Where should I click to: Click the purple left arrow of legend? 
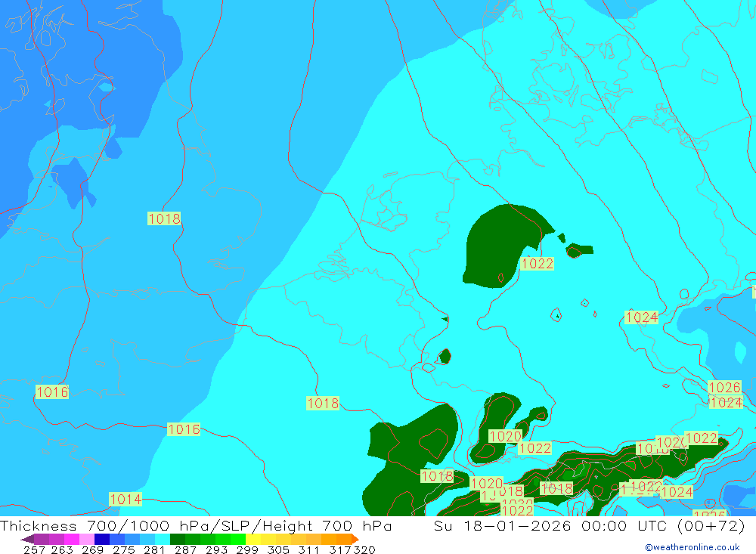[x=27, y=539]
